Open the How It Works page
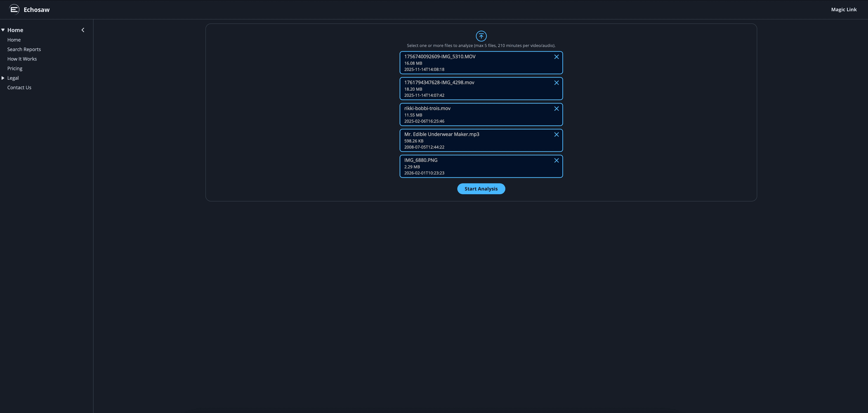The image size is (868, 413). click(22, 59)
